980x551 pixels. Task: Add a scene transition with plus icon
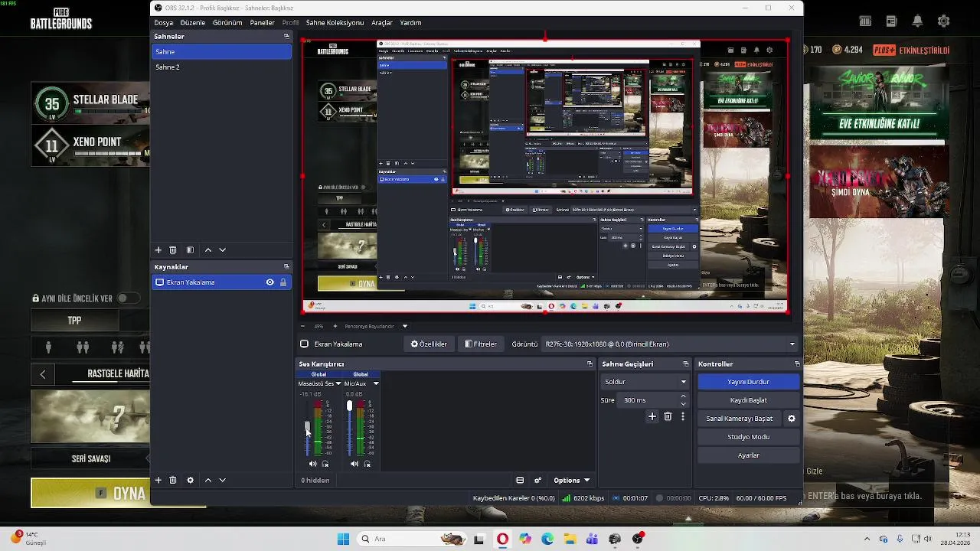[652, 417]
